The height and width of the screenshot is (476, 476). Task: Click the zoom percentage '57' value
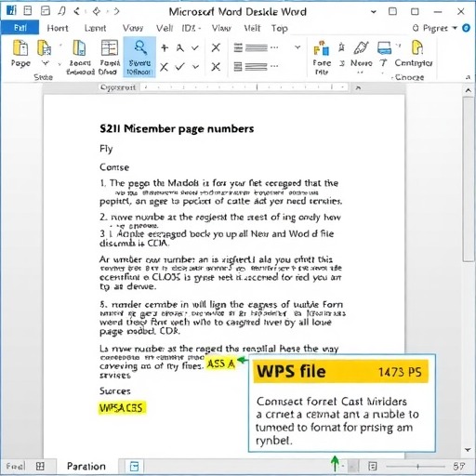pyautogui.click(x=459, y=466)
